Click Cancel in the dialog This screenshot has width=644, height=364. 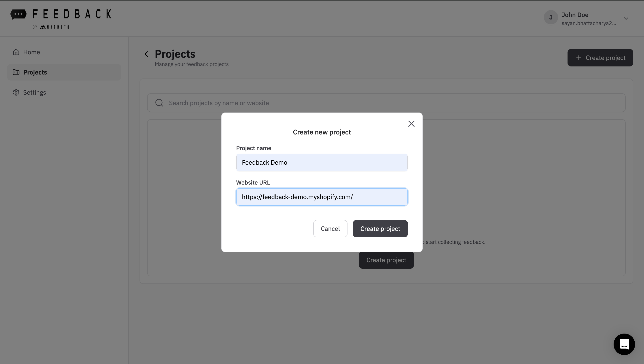pyautogui.click(x=330, y=228)
